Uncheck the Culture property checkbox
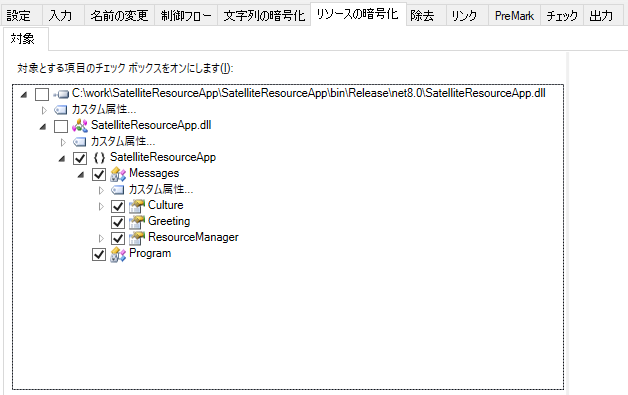This screenshot has width=628, height=395. pos(118,206)
